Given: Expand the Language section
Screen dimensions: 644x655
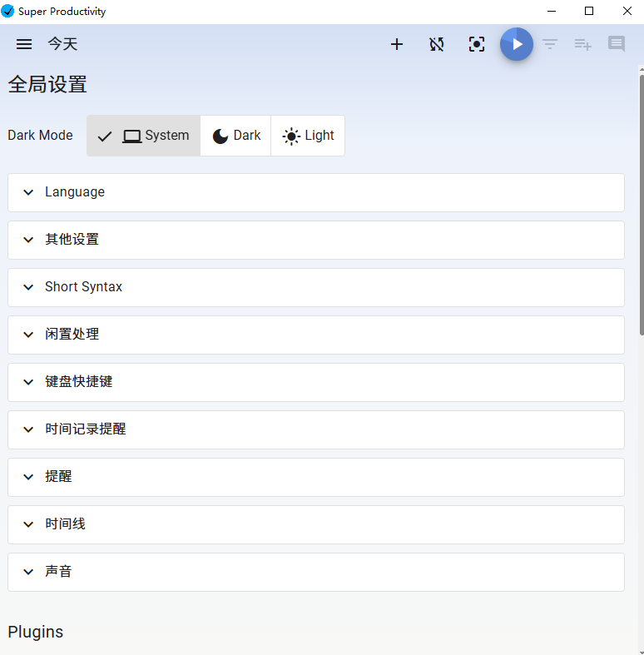Looking at the screenshot, I should (316, 192).
